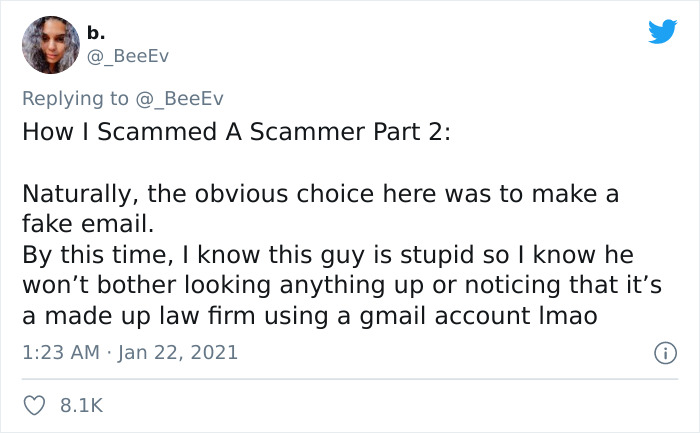Open the 1:23 AM timestamp link
This screenshot has height=433, width=700.
(62, 352)
